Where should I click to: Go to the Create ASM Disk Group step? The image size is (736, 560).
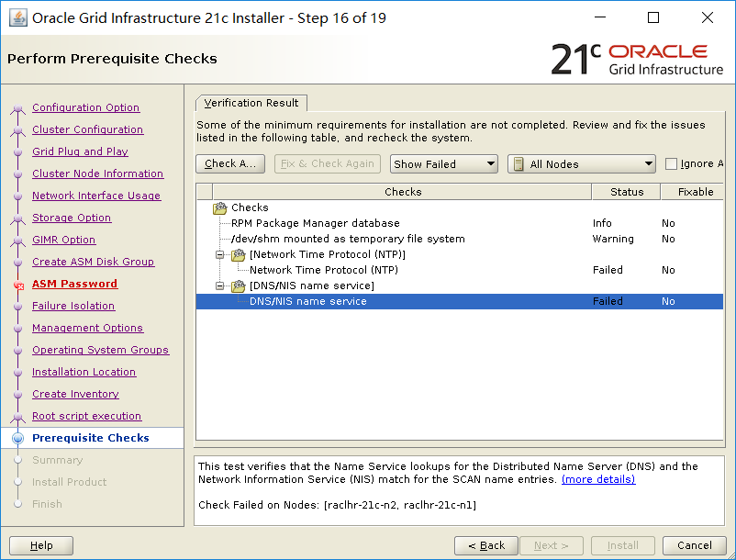(94, 262)
